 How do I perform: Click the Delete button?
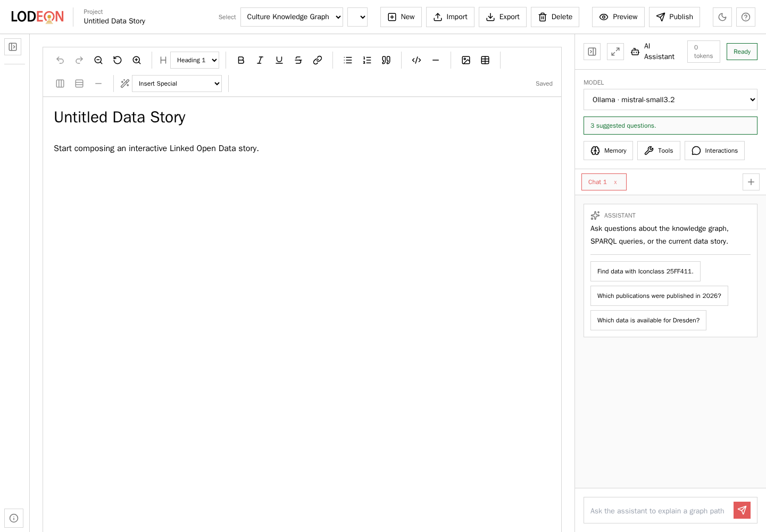pyautogui.click(x=555, y=17)
